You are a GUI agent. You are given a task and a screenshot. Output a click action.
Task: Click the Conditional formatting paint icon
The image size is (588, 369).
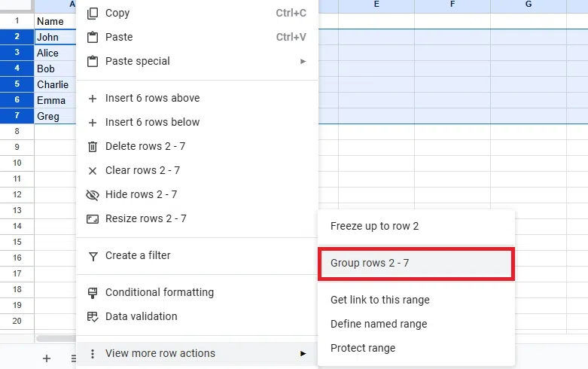tap(93, 292)
